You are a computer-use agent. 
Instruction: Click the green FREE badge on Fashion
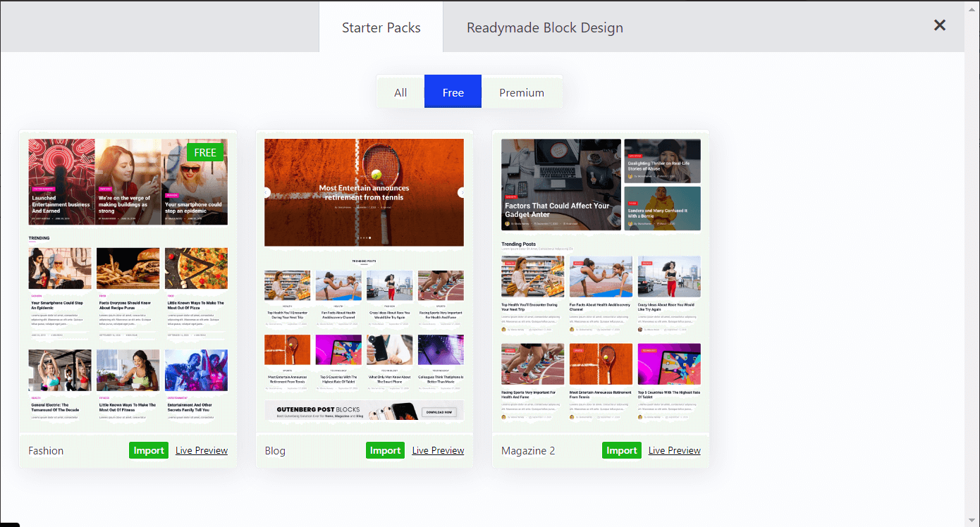pos(205,152)
